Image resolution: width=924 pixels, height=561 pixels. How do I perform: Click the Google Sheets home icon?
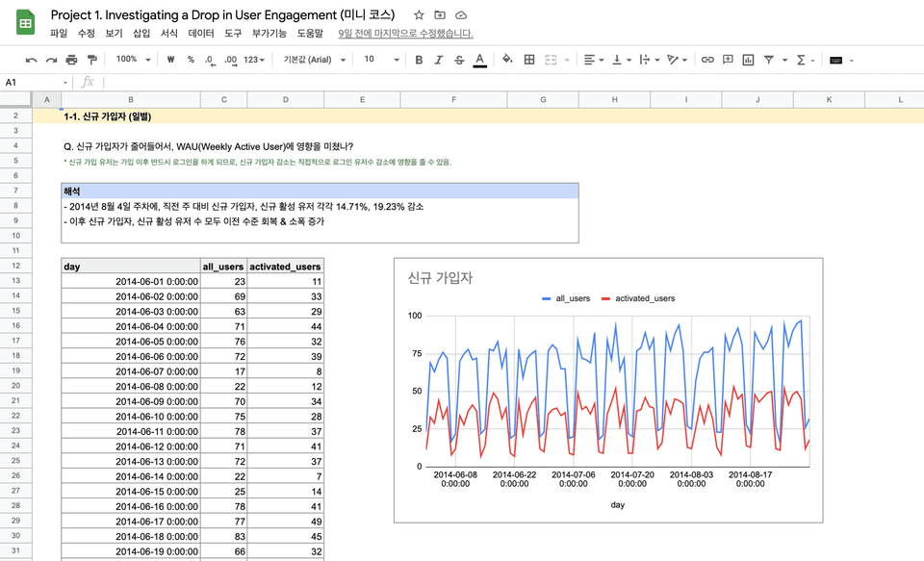click(x=24, y=23)
